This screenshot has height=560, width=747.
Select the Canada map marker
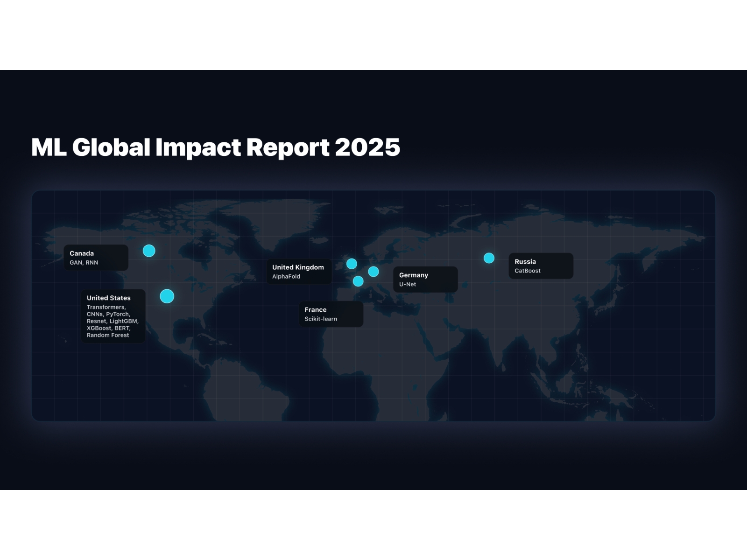point(149,250)
